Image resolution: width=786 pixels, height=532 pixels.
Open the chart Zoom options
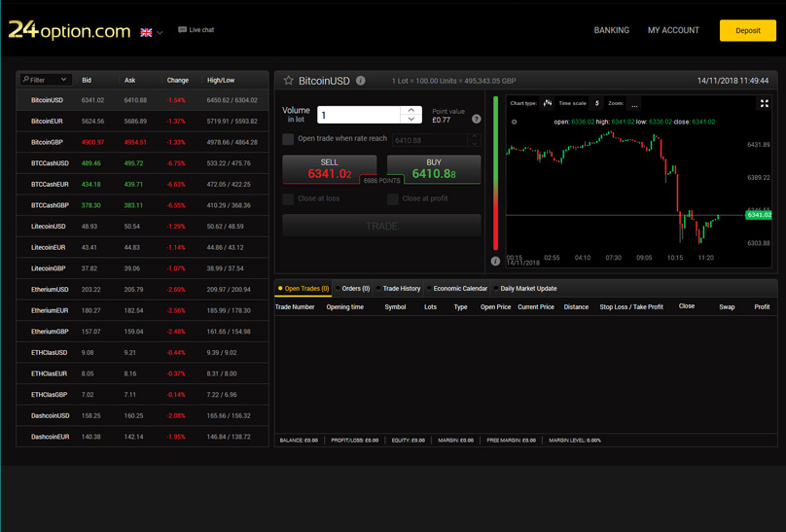click(x=634, y=104)
